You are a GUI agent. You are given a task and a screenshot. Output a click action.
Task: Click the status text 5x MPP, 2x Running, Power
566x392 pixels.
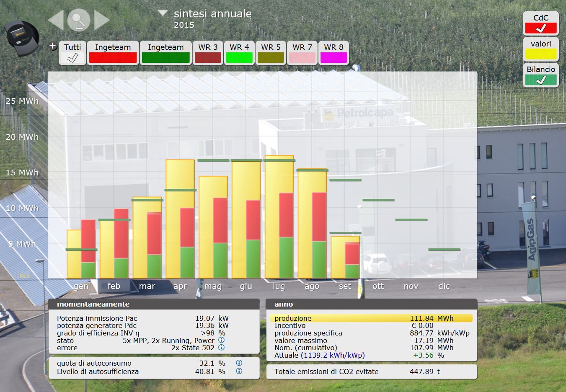[168, 340]
